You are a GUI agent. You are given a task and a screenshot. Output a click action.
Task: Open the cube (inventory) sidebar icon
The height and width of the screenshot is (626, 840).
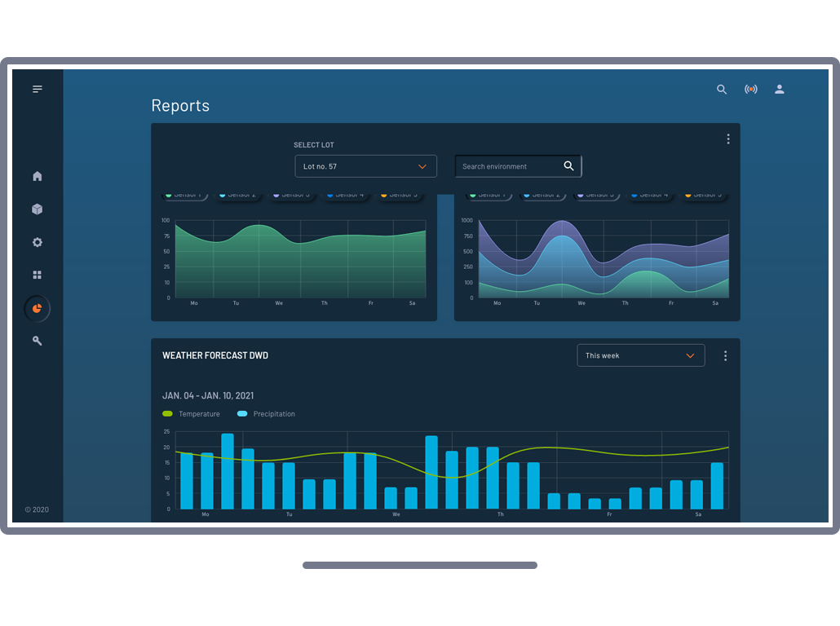38,209
